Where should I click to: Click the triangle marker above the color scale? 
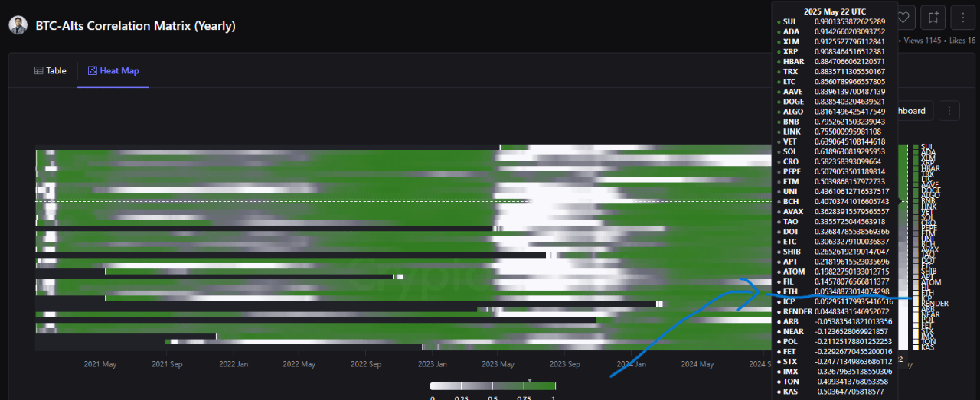tap(529, 380)
